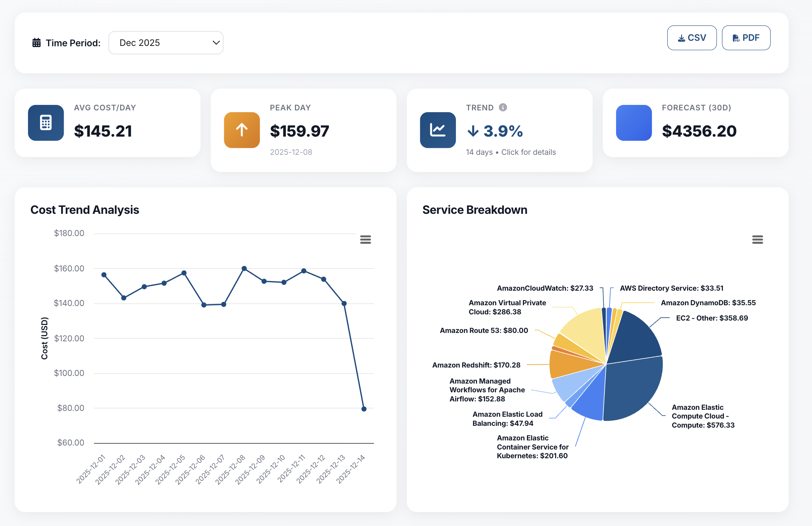Export the report via the PDF button

click(746, 38)
